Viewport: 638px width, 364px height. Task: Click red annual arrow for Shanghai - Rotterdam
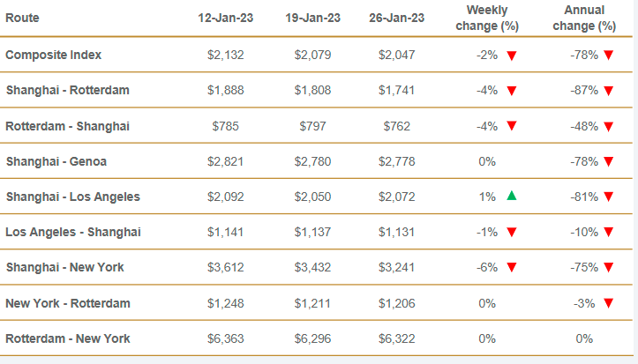608,90
